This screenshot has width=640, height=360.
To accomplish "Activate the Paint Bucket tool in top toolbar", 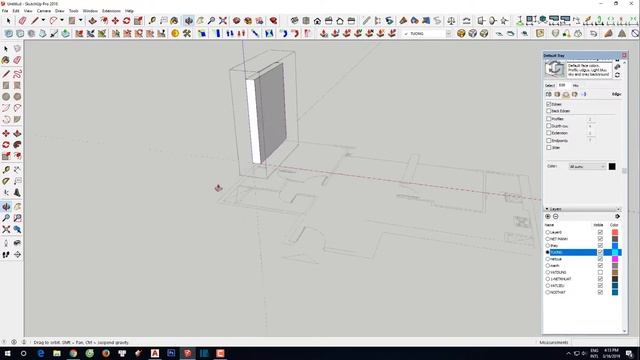I will point(174,20).
